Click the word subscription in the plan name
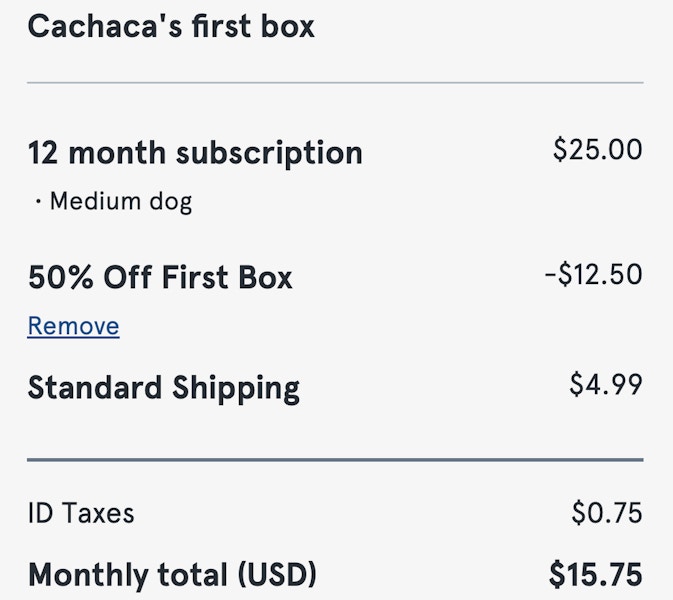 269,154
